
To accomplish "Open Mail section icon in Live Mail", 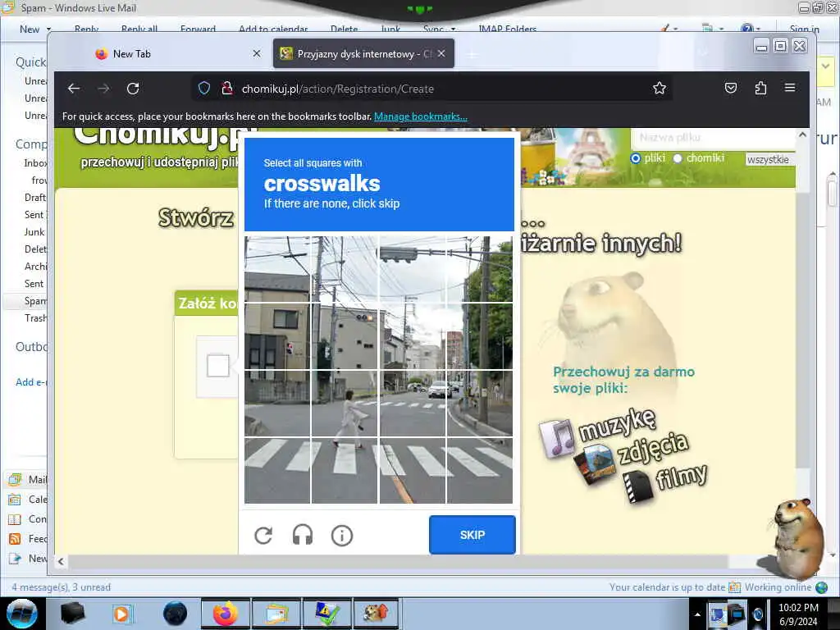I will coord(15,479).
